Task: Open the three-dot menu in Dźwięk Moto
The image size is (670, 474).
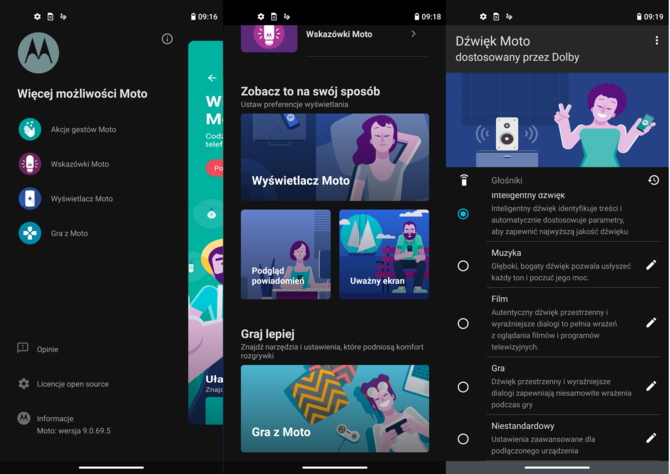Action: click(x=656, y=41)
